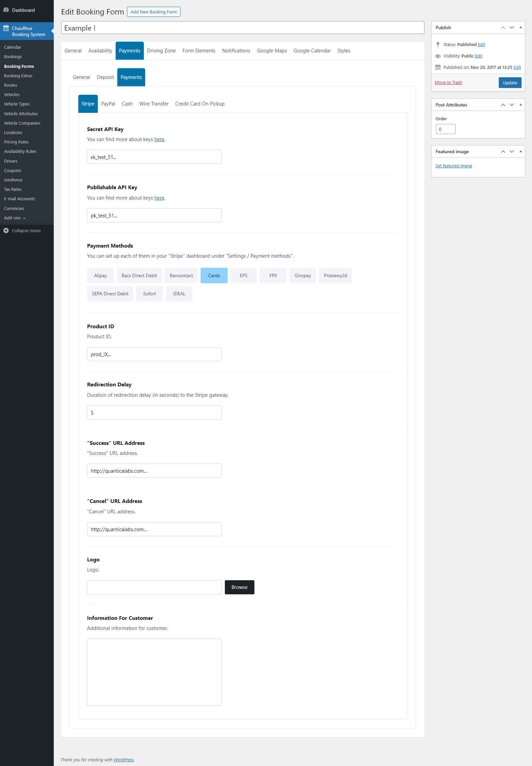Move the Publish panel up
The height and width of the screenshot is (766, 532).
[503, 28]
